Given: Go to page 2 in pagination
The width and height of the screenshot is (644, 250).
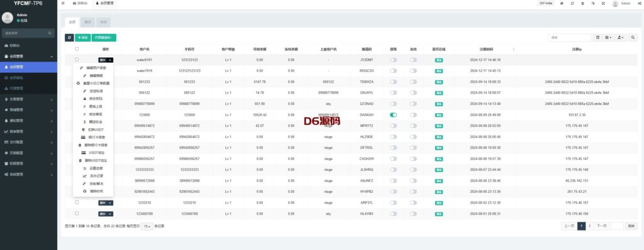Looking at the screenshot, I should 589,226.
